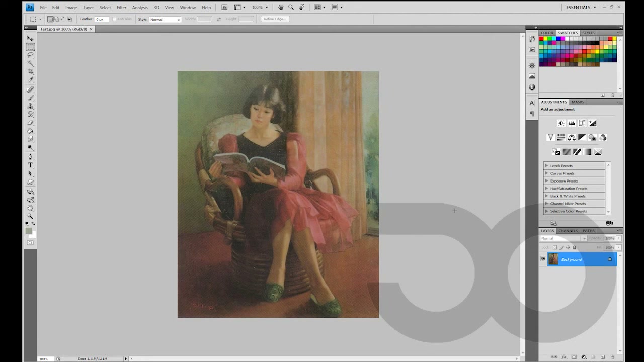Add a Black & White adjustment
Image resolution: width=644 pixels, height=362 pixels.
coord(582,137)
